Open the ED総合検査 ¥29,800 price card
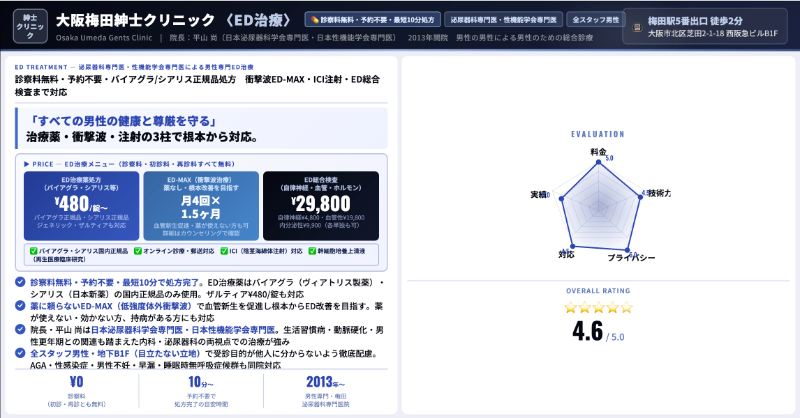This screenshot has width=800, height=418. (x=320, y=203)
